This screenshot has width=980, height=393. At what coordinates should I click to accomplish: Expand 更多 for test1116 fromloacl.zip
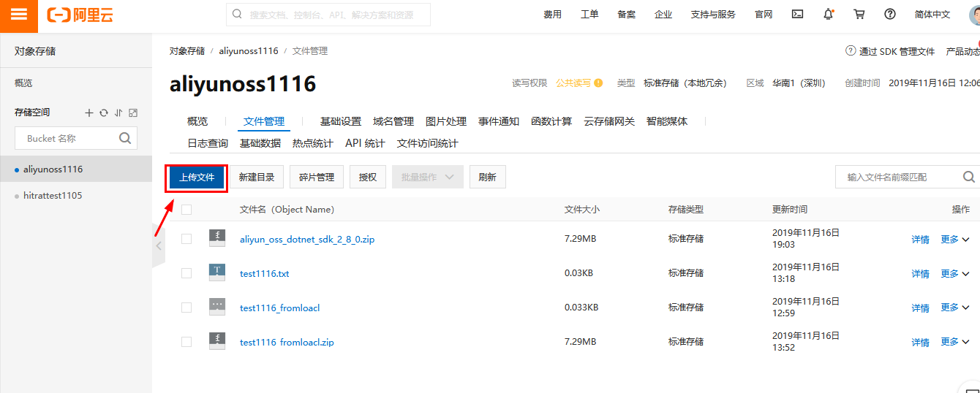(x=954, y=342)
